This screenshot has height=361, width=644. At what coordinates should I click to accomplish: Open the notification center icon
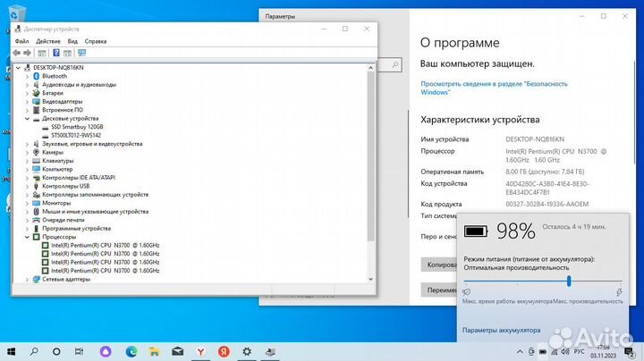(x=629, y=352)
